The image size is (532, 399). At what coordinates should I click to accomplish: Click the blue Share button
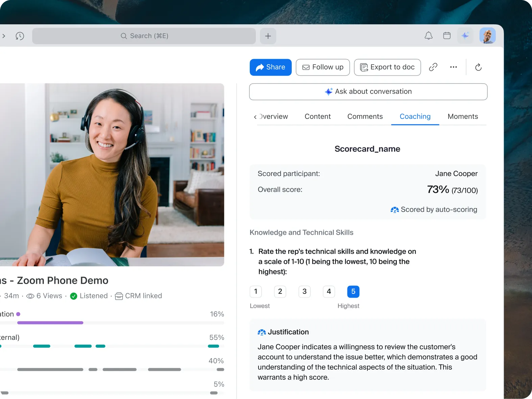271,67
